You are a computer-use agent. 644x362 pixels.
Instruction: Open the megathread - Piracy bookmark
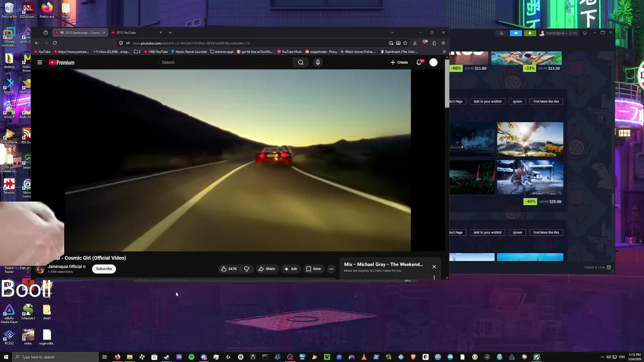[321, 51]
